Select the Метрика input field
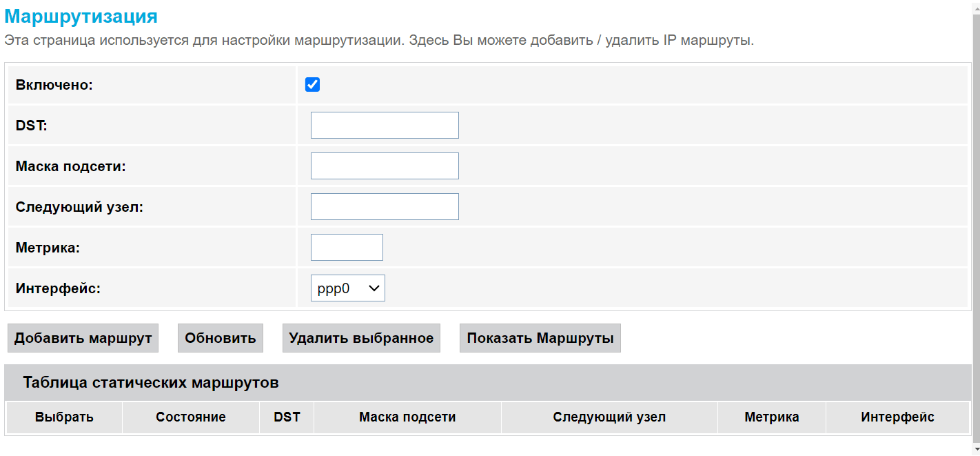 point(347,248)
